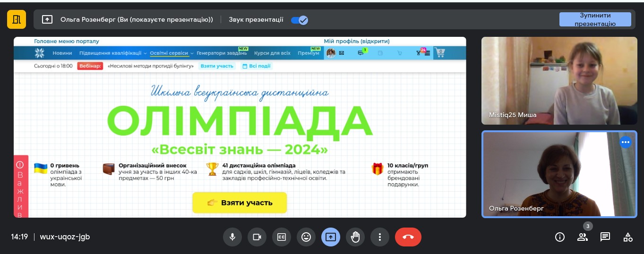Click the Зупинити презентацію button

(x=595, y=19)
